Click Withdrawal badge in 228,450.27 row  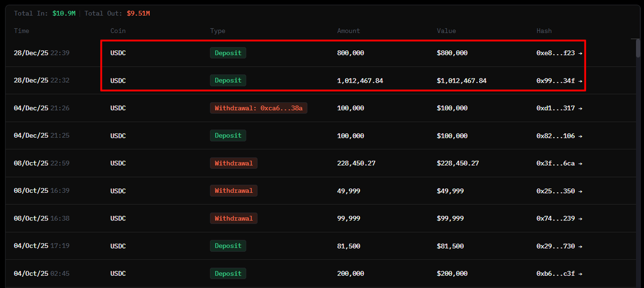(x=233, y=163)
